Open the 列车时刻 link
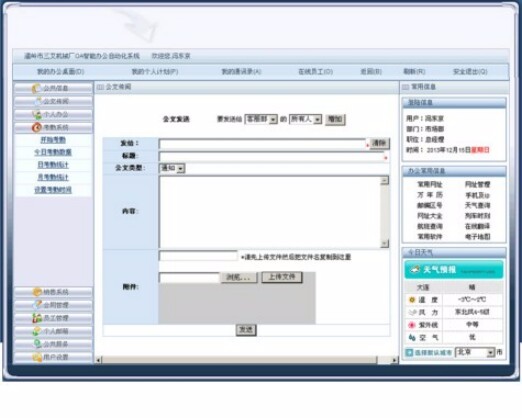 [477, 216]
